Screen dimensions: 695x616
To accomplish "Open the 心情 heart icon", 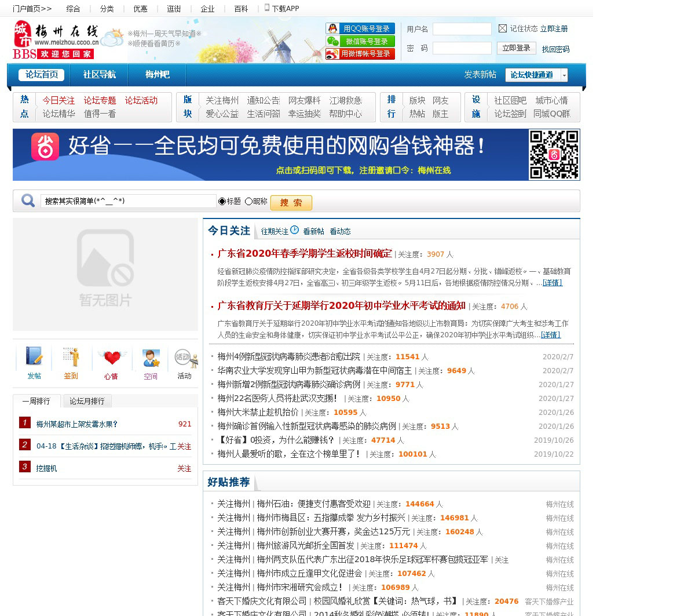I will click(x=111, y=357).
